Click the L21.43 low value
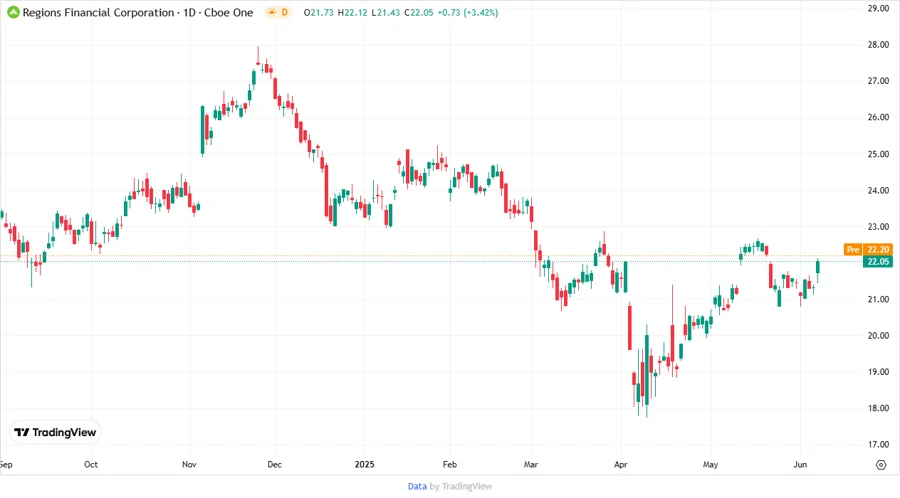 386,13
